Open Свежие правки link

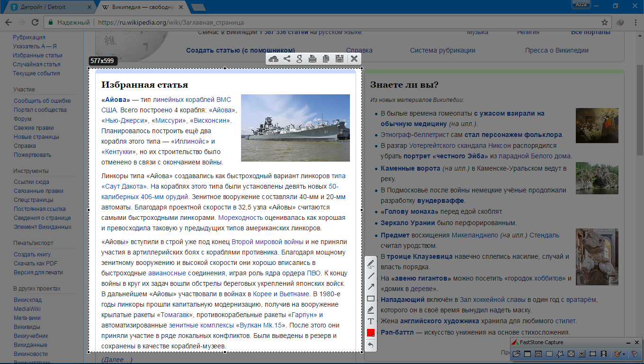click(x=34, y=128)
